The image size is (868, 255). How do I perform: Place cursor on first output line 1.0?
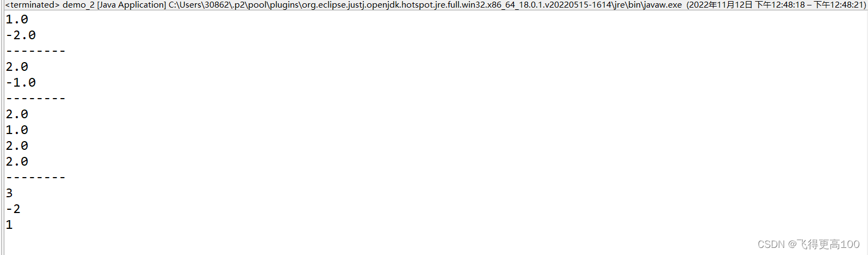click(x=17, y=19)
